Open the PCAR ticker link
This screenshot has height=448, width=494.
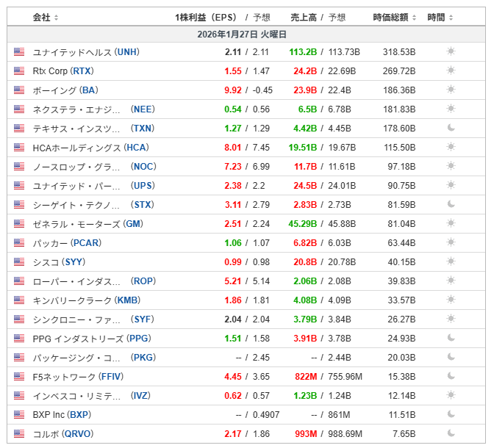(x=86, y=243)
